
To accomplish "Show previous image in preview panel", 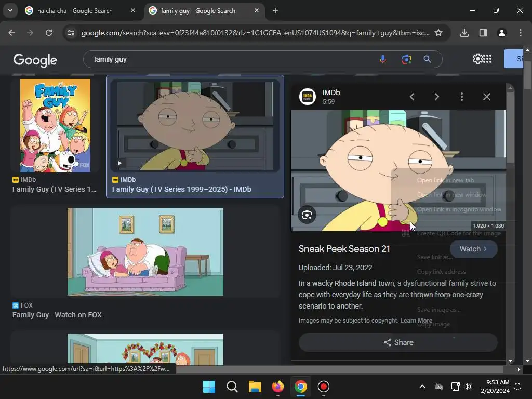I will click(x=412, y=97).
